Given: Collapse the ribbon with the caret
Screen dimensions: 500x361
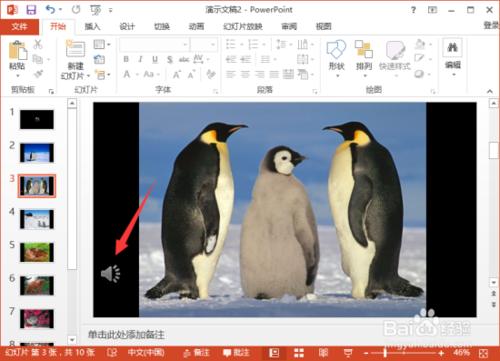Looking at the screenshot, I should point(490,91).
